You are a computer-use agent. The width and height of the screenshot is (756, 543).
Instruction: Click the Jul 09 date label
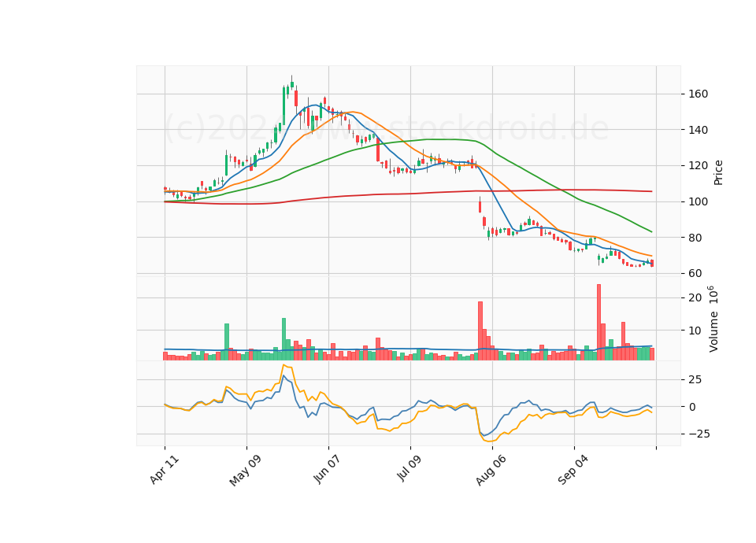pyautogui.click(x=409, y=468)
